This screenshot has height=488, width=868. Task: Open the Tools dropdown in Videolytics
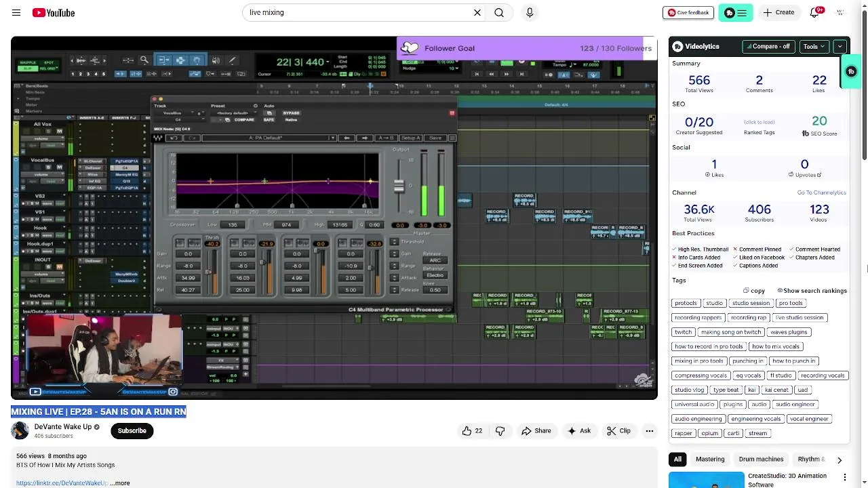tap(814, 46)
